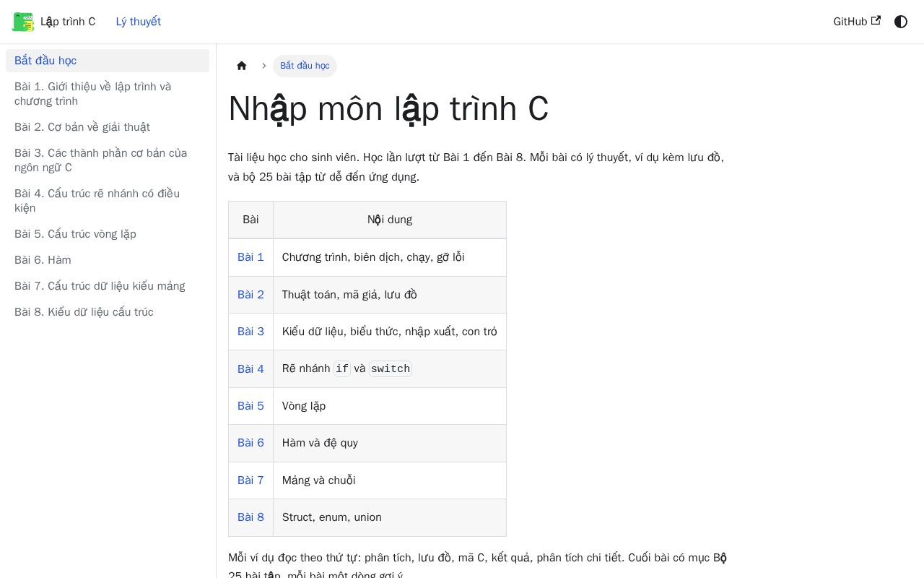
Task: Click the switch code label
Action: [x=391, y=369]
